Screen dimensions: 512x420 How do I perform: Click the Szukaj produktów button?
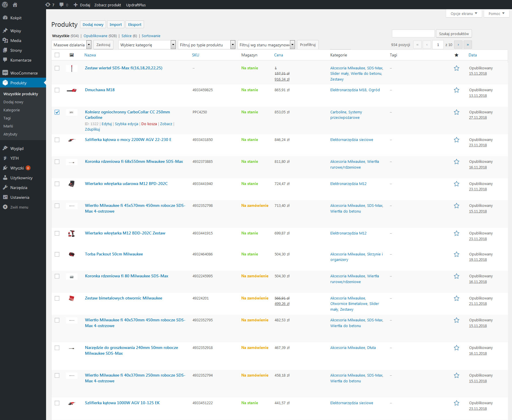click(x=454, y=34)
